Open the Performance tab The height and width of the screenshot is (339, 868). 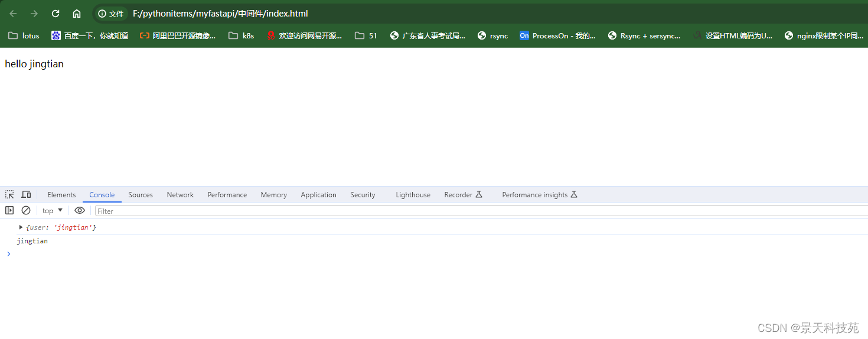coord(227,195)
